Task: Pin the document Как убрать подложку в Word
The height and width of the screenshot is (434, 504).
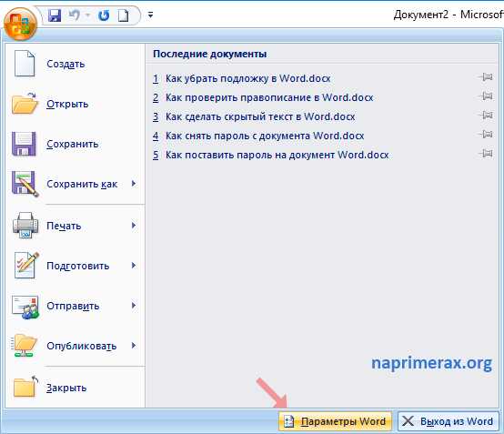Action: [x=487, y=77]
